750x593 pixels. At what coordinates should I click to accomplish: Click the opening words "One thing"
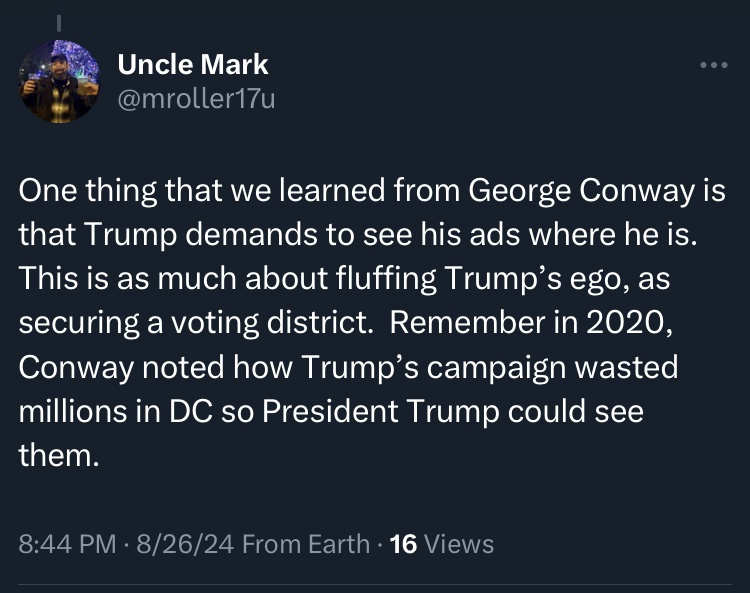[84, 191]
